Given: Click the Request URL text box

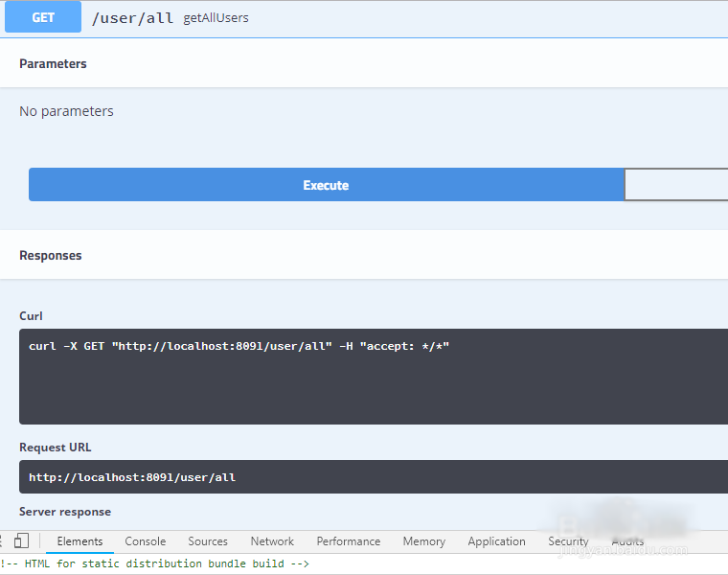Looking at the screenshot, I should [374, 476].
